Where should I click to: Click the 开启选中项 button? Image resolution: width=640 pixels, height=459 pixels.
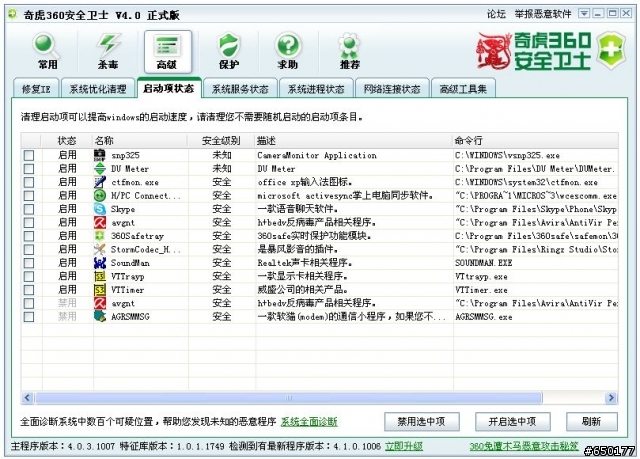(x=513, y=421)
